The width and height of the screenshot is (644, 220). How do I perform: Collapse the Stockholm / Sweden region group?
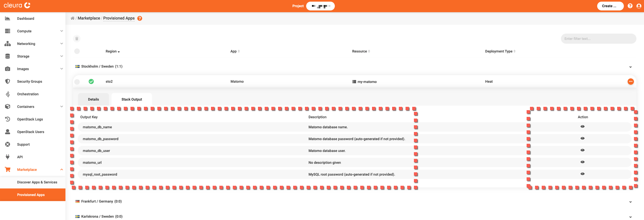[x=630, y=67]
